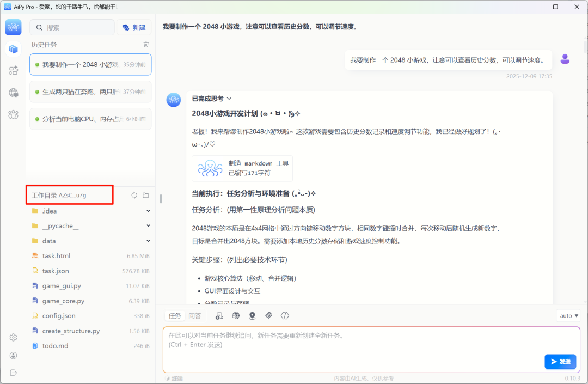Open the working directory folder icon
The width and height of the screenshot is (588, 384).
pyautogui.click(x=146, y=195)
